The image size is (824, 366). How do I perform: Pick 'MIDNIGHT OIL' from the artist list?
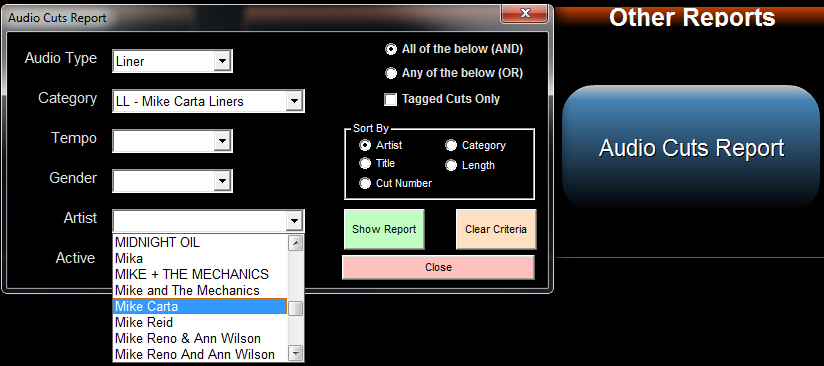pos(200,243)
